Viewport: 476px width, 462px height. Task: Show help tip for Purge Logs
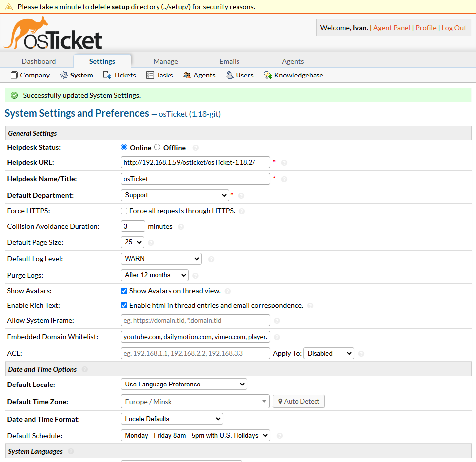195,276
